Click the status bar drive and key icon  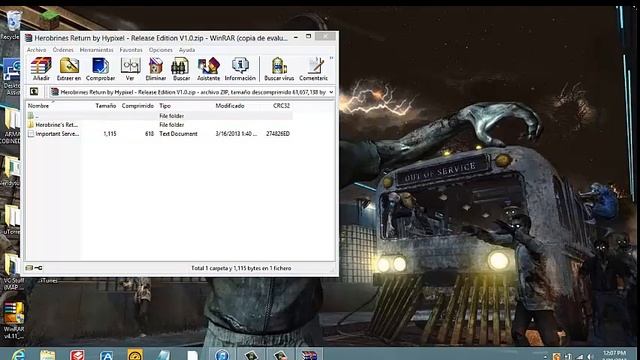pyautogui.click(x=34, y=268)
